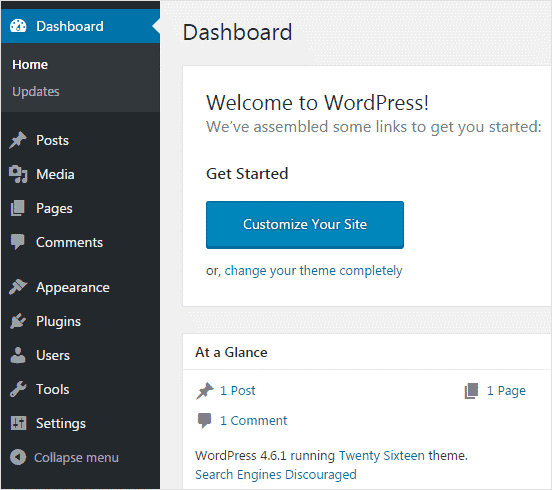The height and width of the screenshot is (490, 552).
Task: Navigate to Pages in the sidebar
Action: click(x=54, y=209)
